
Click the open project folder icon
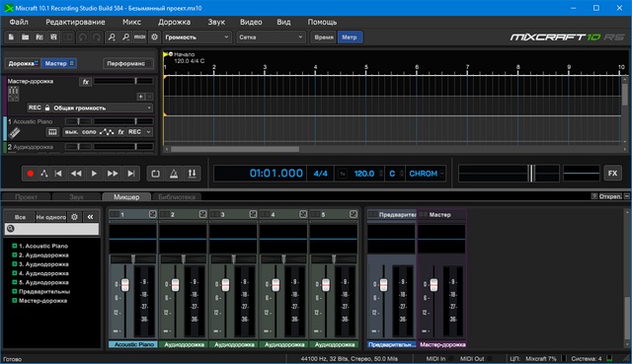(x=25, y=37)
